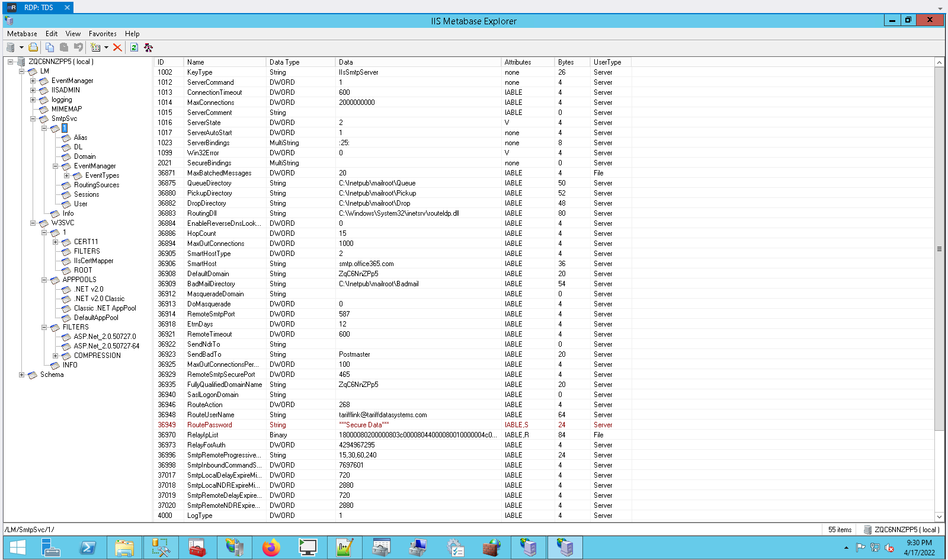948x560 pixels.
Task: Sort the property list by Name column
Action: pos(225,62)
